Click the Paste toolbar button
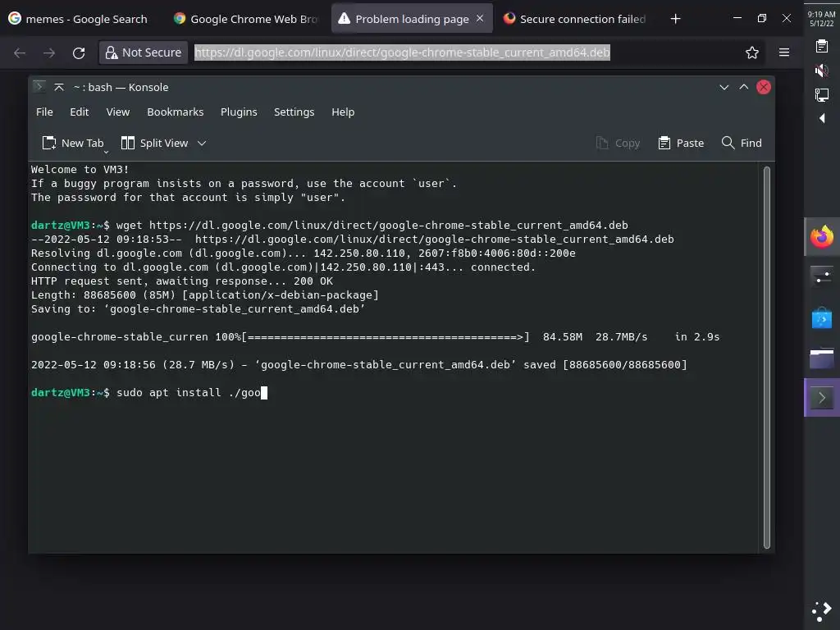This screenshot has width=840, height=630. [x=681, y=143]
